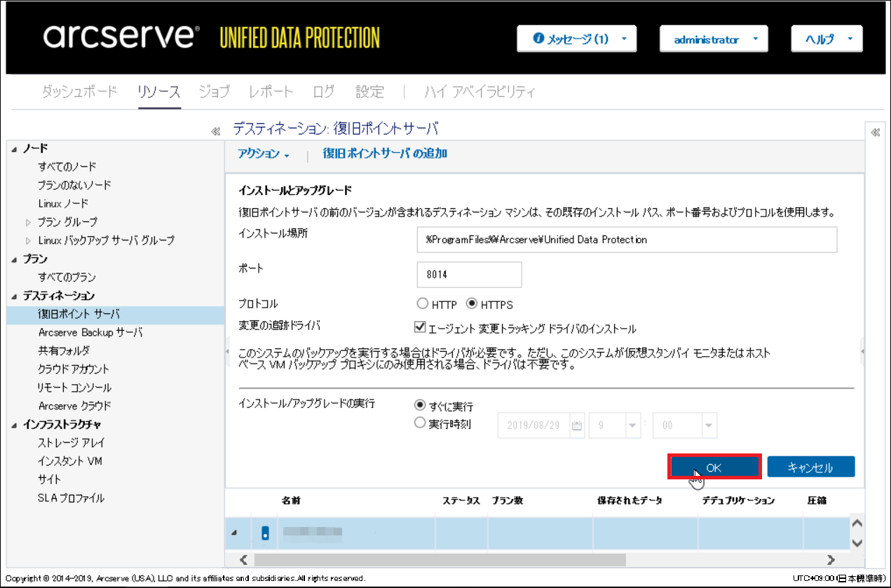
Task: Select the HTTP protocol radio button
Action: (x=422, y=304)
